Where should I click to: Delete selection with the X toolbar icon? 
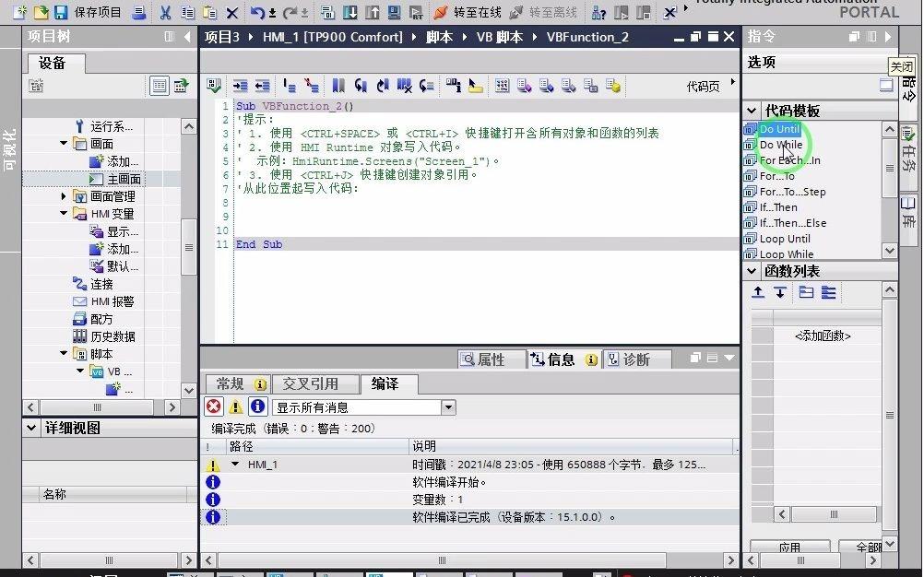pyautogui.click(x=232, y=12)
